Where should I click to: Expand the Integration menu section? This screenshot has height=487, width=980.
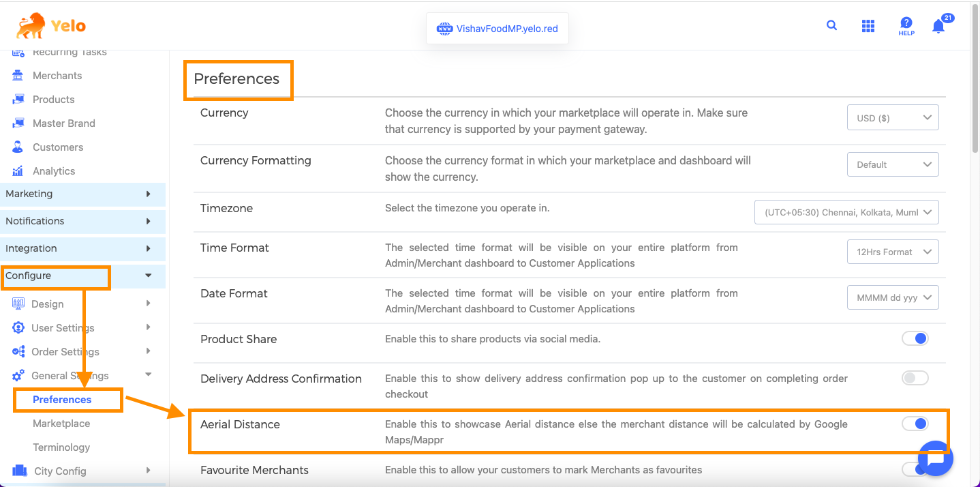coord(82,248)
